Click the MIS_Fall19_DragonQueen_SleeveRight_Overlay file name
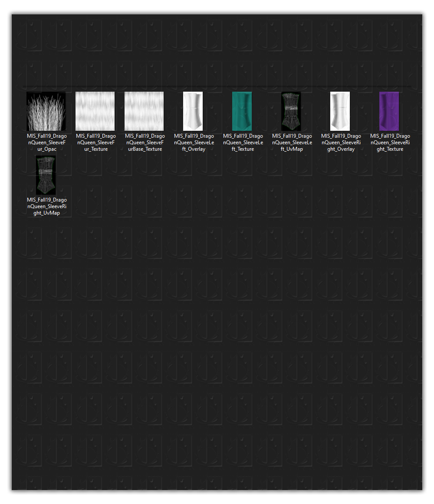This screenshot has height=504, width=434. [341, 143]
